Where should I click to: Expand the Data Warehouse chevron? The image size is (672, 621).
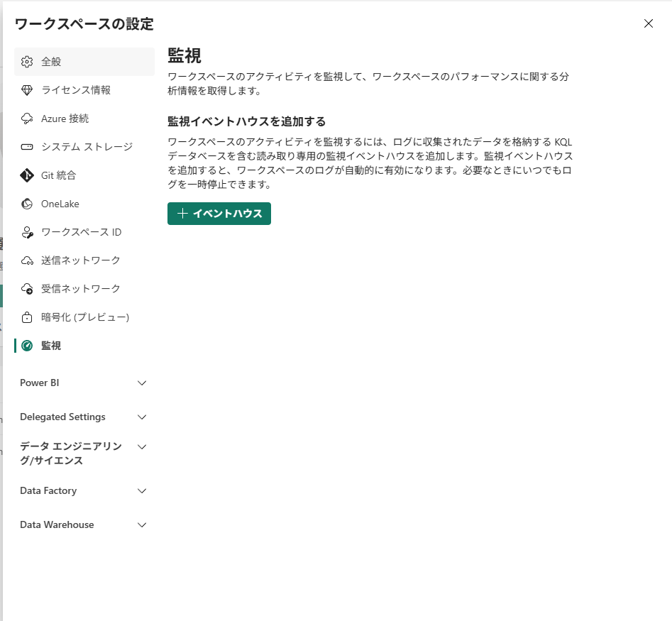pos(142,525)
